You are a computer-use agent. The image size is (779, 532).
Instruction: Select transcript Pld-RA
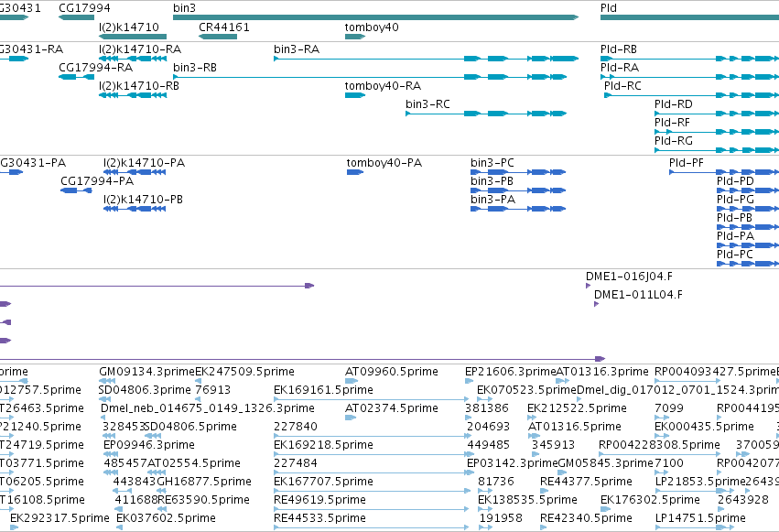point(689,77)
